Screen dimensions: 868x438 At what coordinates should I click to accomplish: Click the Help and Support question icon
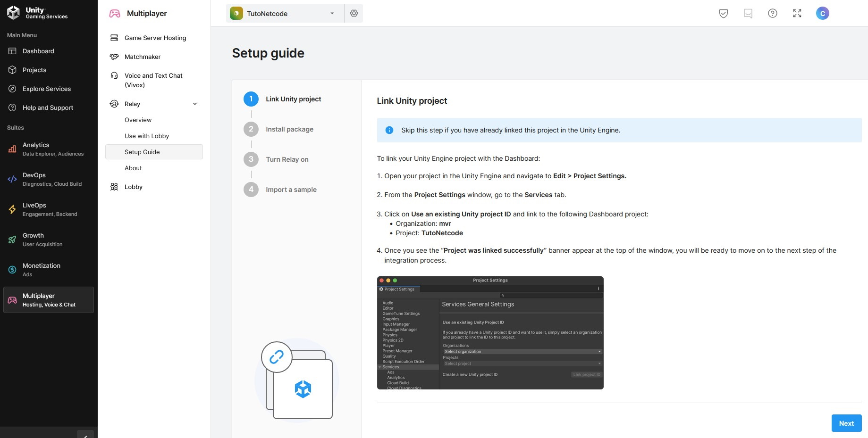pos(12,107)
